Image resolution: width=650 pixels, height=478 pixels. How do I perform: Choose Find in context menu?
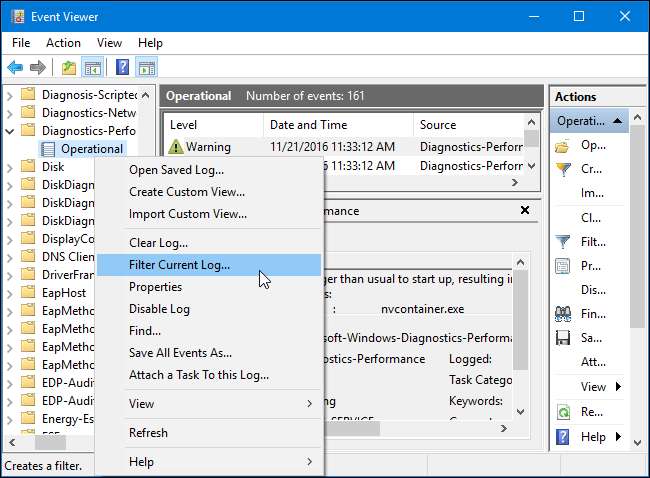point(209,330)
